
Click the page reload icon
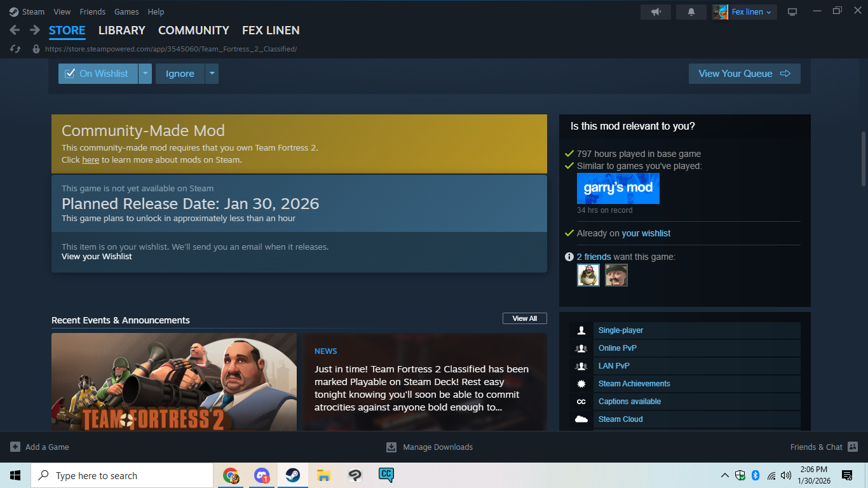16,49
